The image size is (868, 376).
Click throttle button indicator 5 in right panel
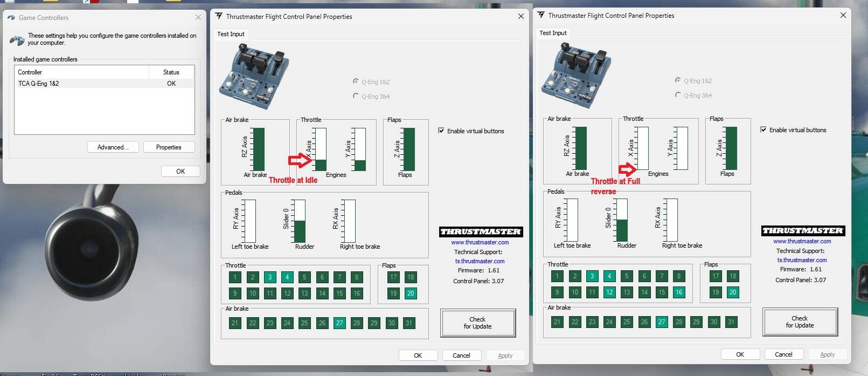[x=627, y=276]
